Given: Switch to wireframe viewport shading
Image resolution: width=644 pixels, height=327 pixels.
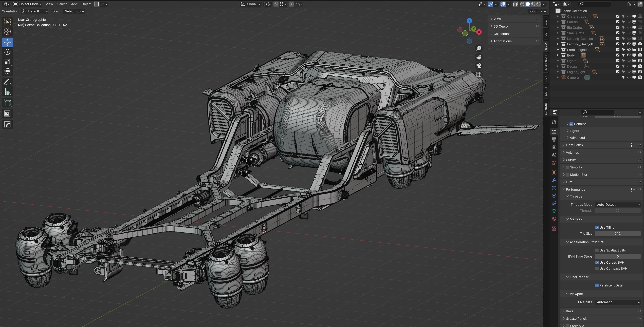Looking at the screenshot, I should coord(522,4).
